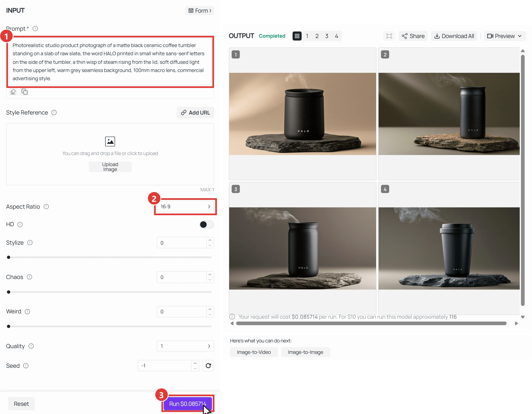Click the Quality info icon

pyautogui.click(x=31, y=346)
